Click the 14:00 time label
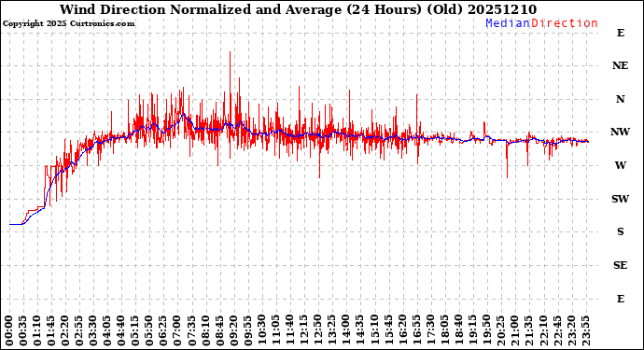Image resolution: width=644 pixels, height=350 pixels. tap(346, 330)
